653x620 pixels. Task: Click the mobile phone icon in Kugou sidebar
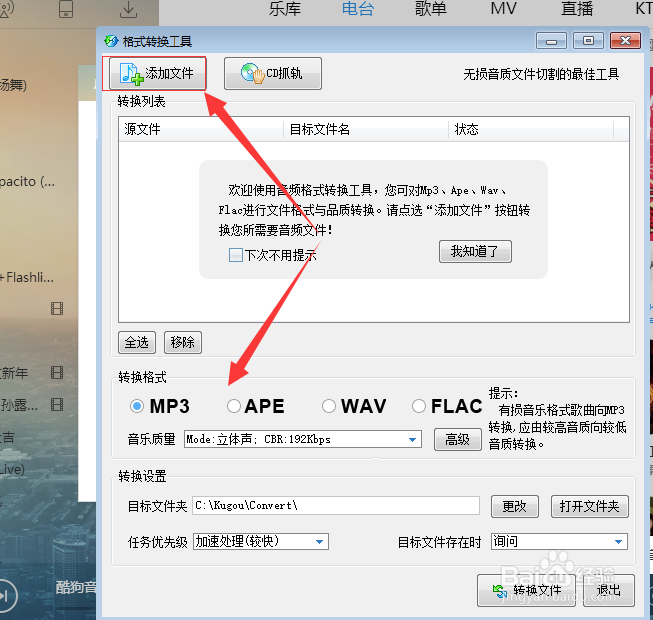coord(66,9)
